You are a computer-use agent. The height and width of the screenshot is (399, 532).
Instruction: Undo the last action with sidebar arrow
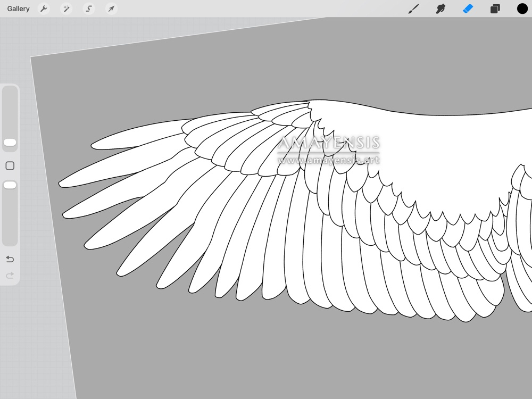click(10, 259)
